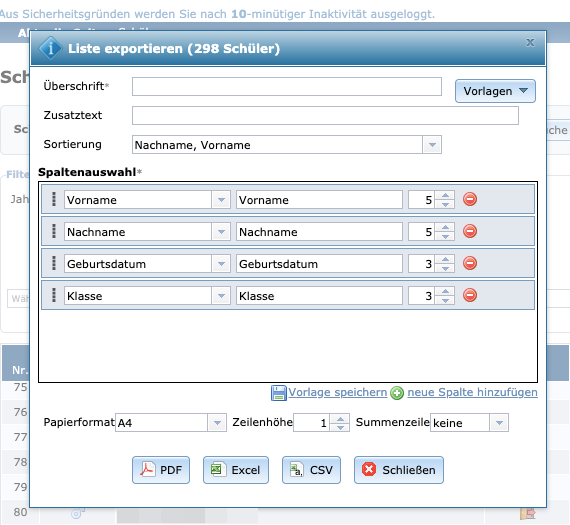Screen dimensions: 570x525
Task: Remove the Vorname column row
Action: [x=470, y=199]
